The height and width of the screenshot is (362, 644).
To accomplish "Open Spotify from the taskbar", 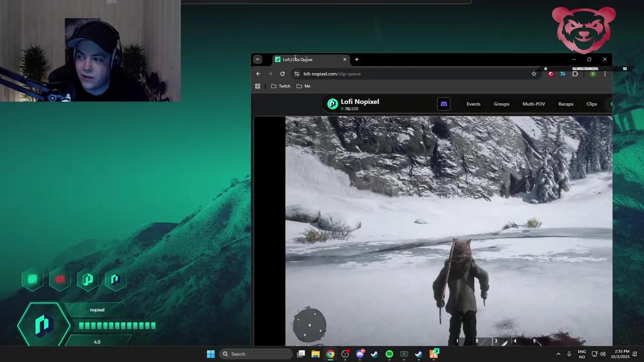I will click(389, 354).
